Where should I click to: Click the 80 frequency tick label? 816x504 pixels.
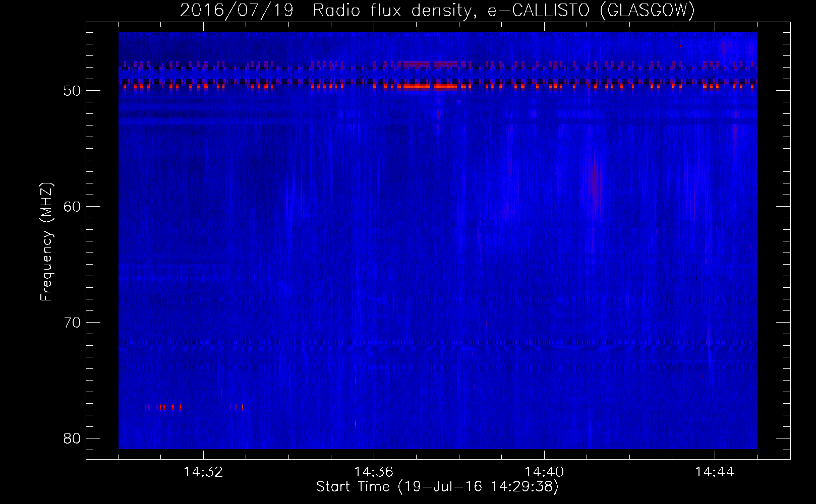(x=73, y=438)
